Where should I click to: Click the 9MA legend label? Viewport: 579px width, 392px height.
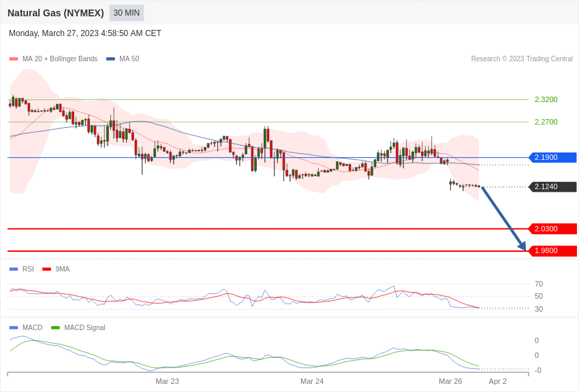[63, 269]
